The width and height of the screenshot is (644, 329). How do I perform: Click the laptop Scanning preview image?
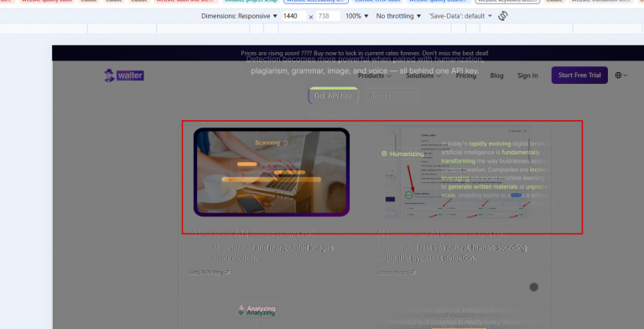272,172
